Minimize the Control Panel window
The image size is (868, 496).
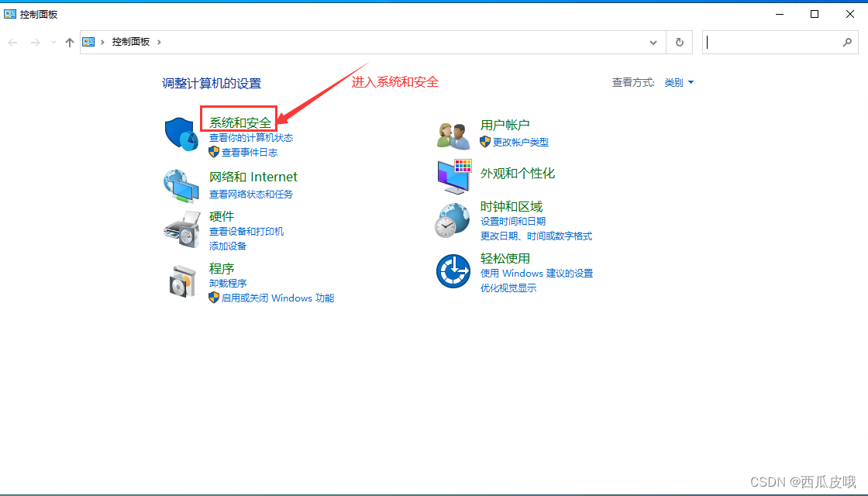point(780,14)
